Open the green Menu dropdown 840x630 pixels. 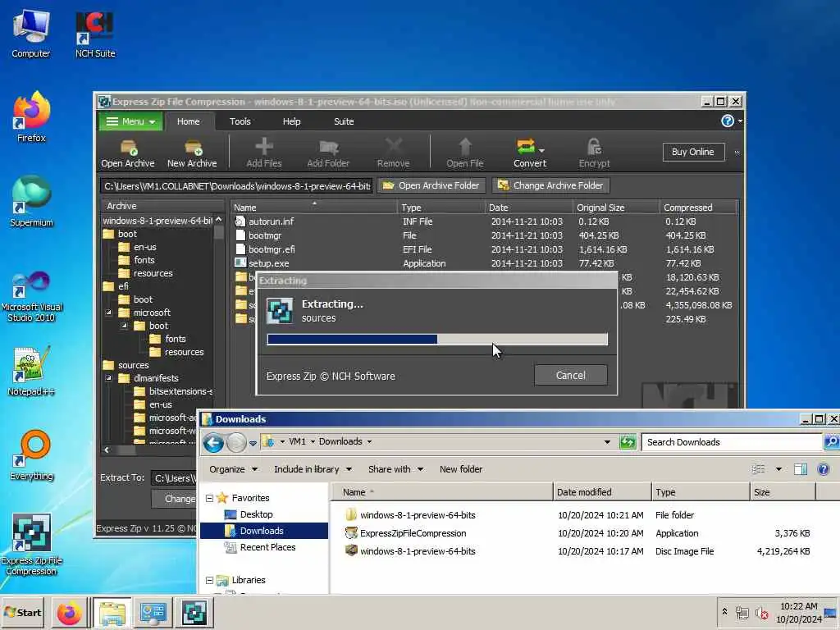[x=130, y=121]
